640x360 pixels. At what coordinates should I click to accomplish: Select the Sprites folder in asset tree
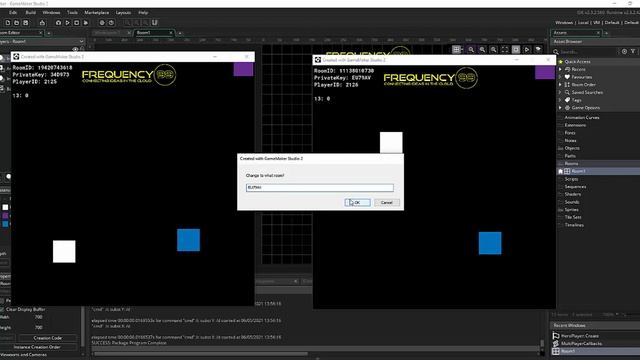click(x=571, y=210)
